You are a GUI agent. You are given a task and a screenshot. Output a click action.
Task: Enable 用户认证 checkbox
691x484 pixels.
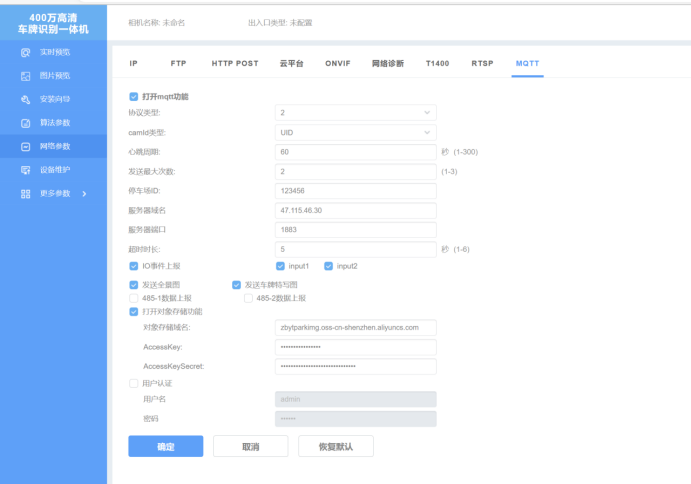(134, 383)
